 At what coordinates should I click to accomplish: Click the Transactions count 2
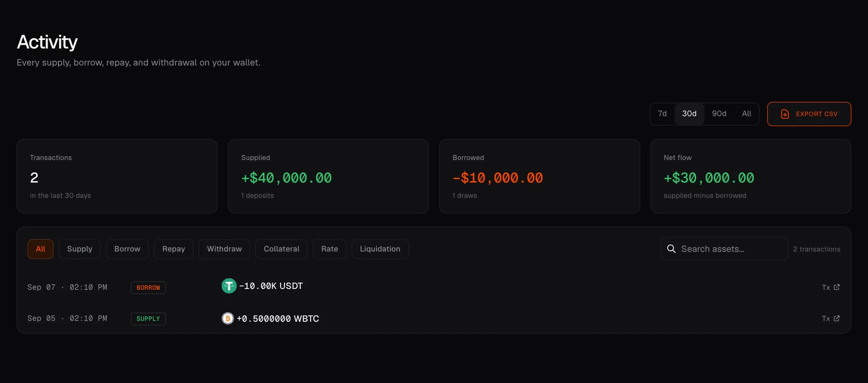(34, 178)
